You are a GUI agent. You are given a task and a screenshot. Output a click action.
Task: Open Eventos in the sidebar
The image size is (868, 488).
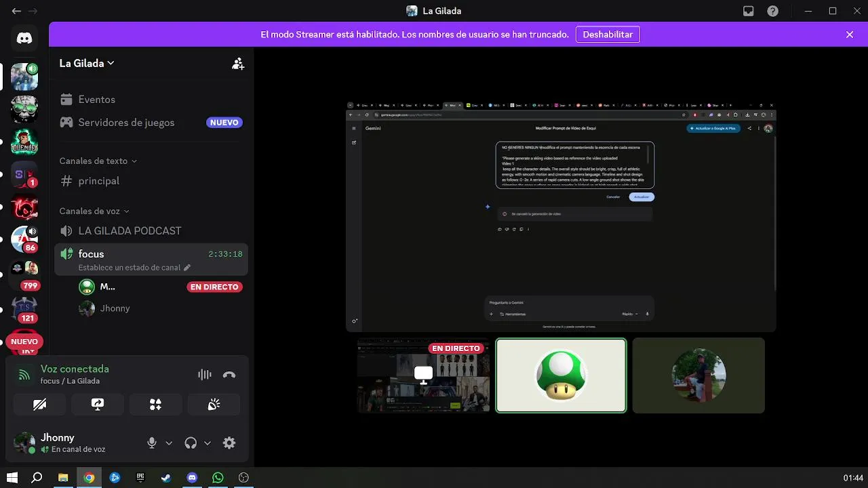click(x=151, y=100)
